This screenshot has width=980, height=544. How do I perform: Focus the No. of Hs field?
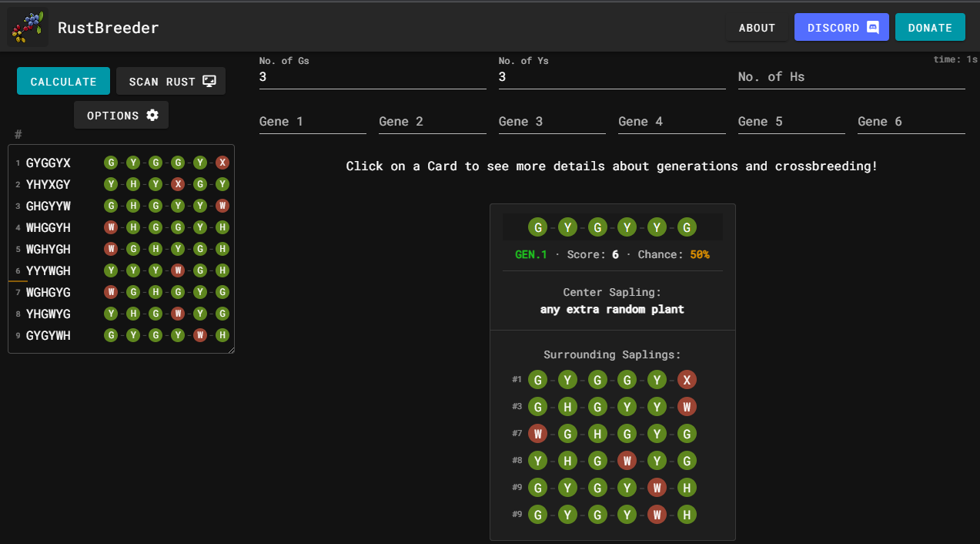851,76
